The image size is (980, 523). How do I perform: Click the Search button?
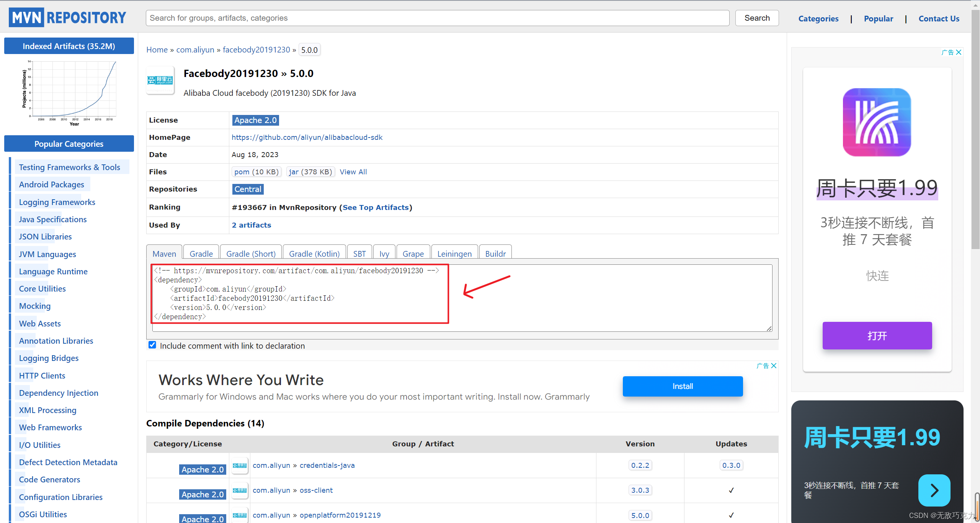[x=756, y=18]
